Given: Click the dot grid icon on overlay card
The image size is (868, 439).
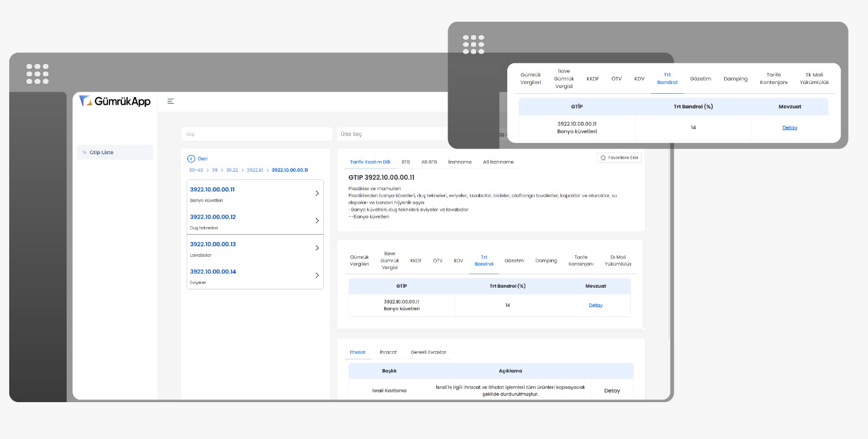Looking at the screenshot, I should (x=474, y=44).
